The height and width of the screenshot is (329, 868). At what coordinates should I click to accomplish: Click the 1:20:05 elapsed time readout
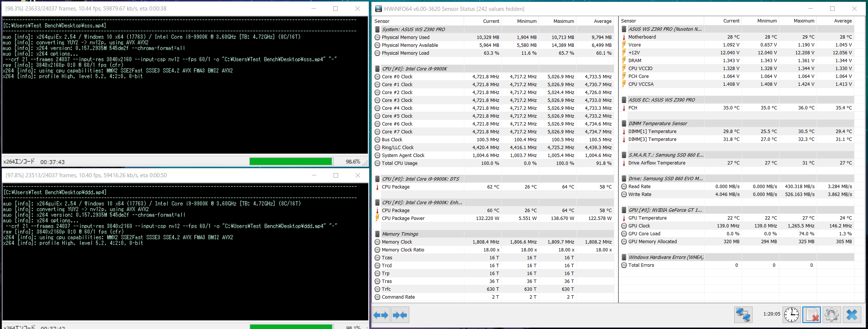[x=772, y=314]
